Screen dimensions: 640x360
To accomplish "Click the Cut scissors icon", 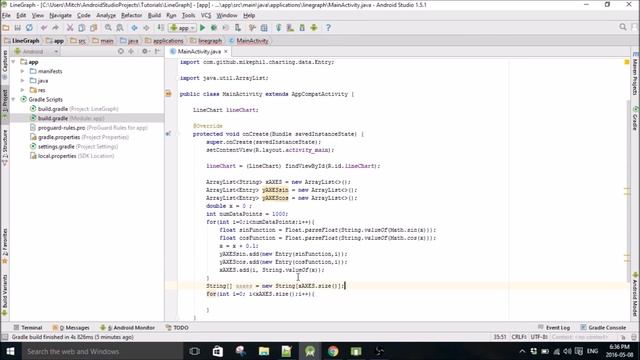I will [70, 28].
